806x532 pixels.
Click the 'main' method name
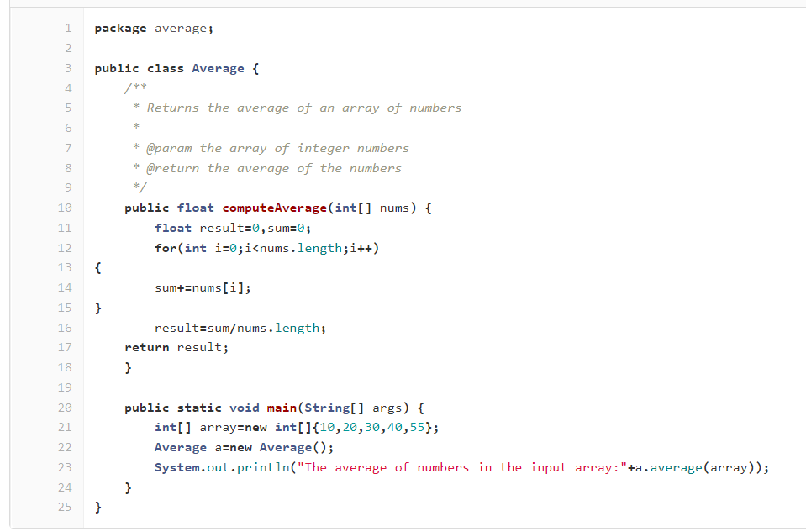(x=282, y=408)
